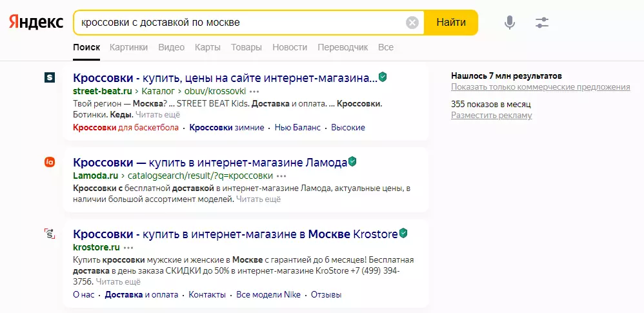Open the Переводчик tab
This screenshot has width=644, height=313.
tap(343, 47)
